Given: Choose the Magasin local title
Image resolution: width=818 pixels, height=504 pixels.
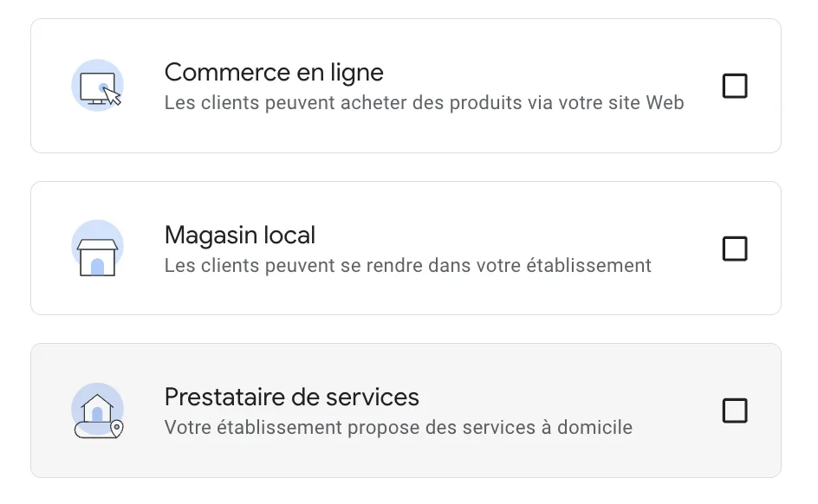Looking at the screenshot, I should click(x=240, y=235).
